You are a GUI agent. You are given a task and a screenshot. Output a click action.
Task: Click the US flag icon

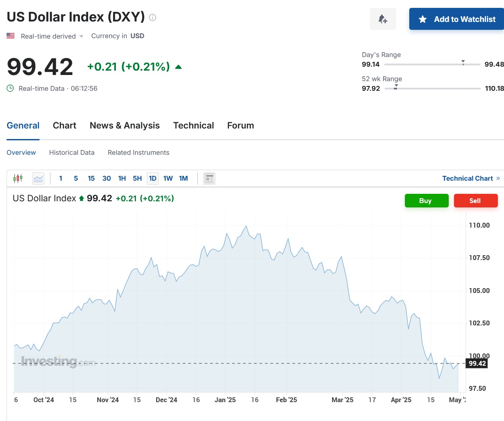[11, 36]
